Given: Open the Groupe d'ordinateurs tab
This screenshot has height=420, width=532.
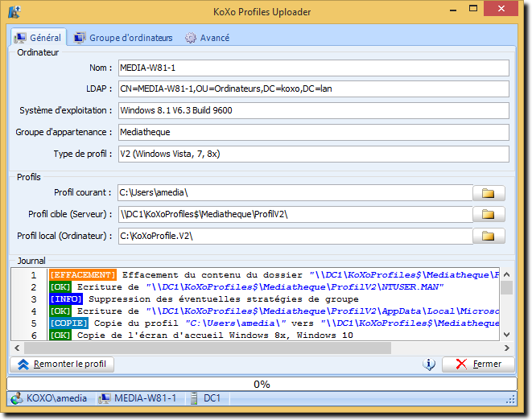Looking at the screenshot, I should pos(123,38).
